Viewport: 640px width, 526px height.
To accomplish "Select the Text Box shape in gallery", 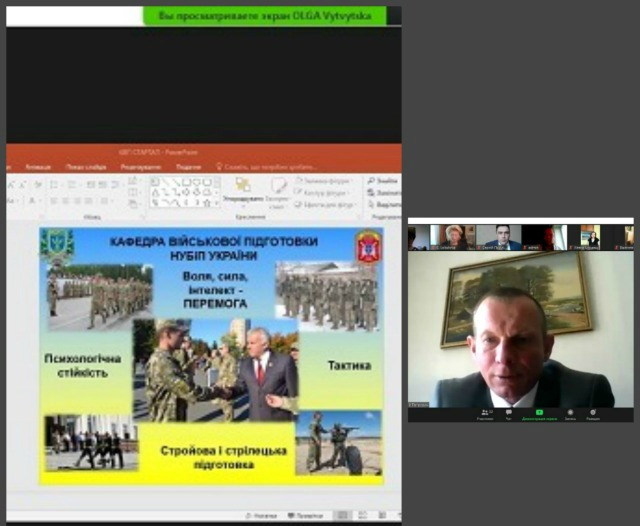I will (155, 182).
